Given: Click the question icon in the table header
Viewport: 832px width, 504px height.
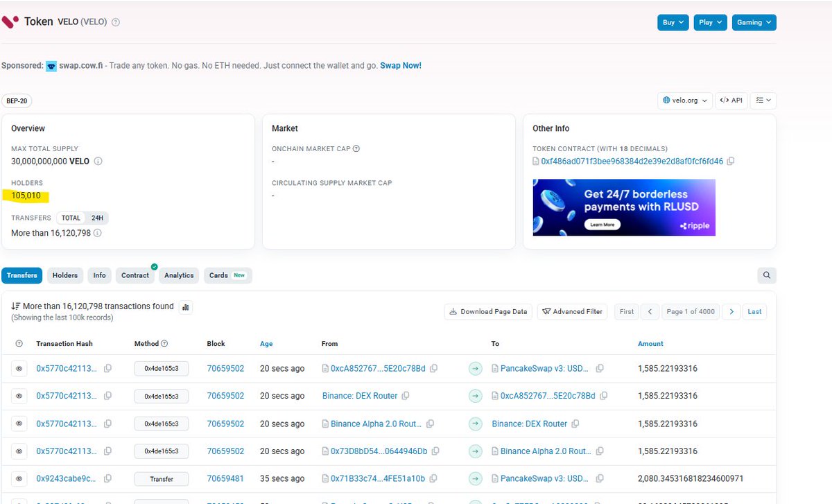Looking at the screenshot, I should 19,344.
